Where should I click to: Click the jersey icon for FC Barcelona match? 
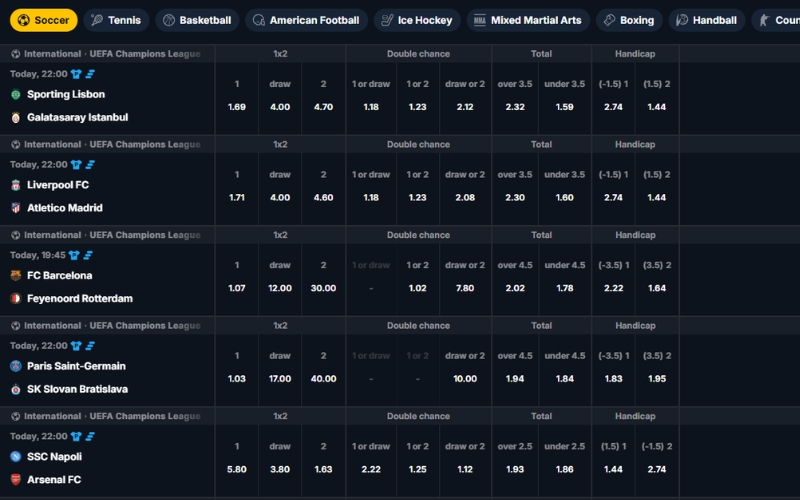pos(74,255)
